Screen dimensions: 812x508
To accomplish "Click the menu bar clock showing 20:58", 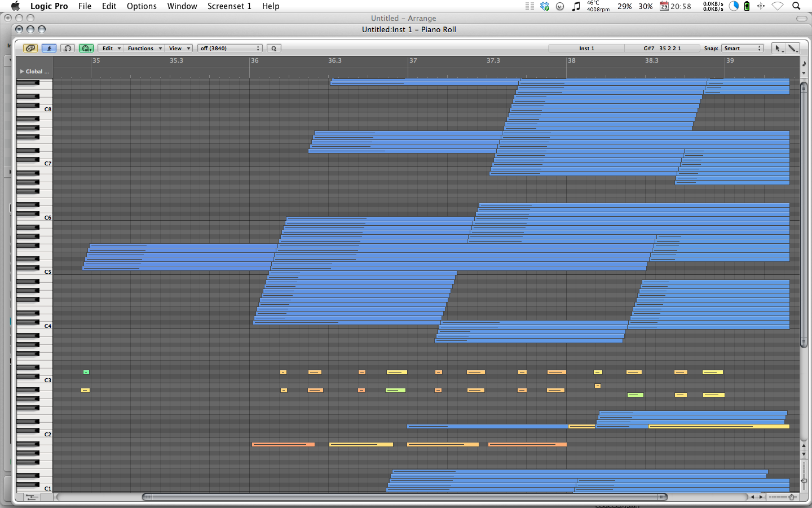I will tap(681, 6).
